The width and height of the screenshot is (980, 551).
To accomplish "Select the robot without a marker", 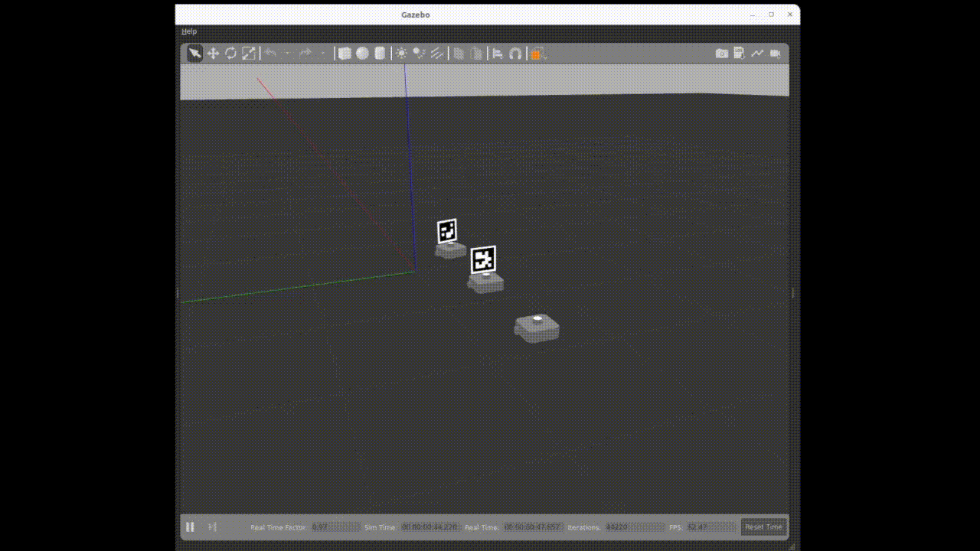I will 537,328.
